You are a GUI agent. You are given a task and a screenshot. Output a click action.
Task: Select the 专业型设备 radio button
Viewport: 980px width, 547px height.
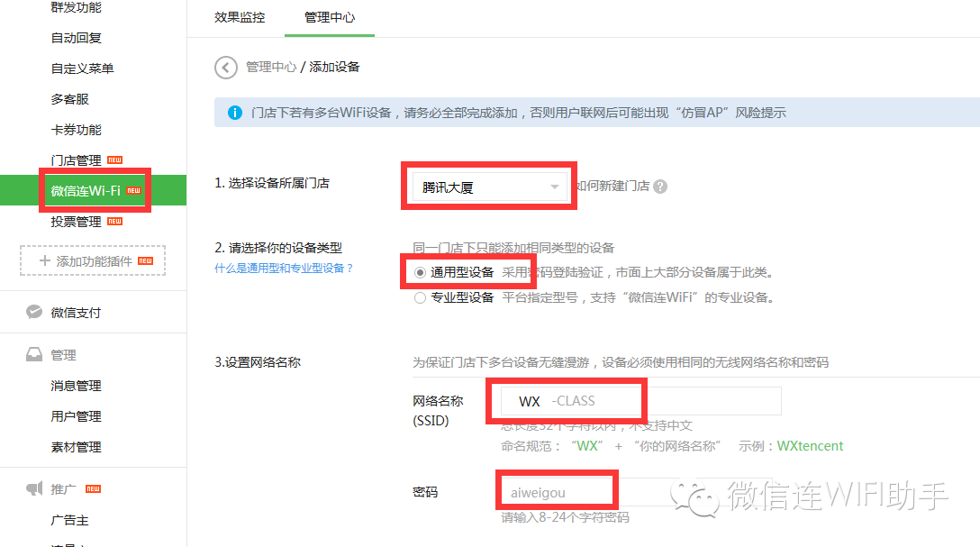pyautogui.click(x=420, y=297)
